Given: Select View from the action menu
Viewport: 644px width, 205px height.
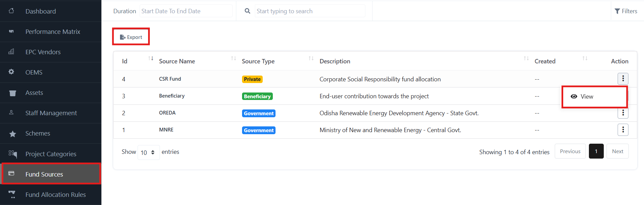Looking at the screenshot, I should (x=587, y=97).
